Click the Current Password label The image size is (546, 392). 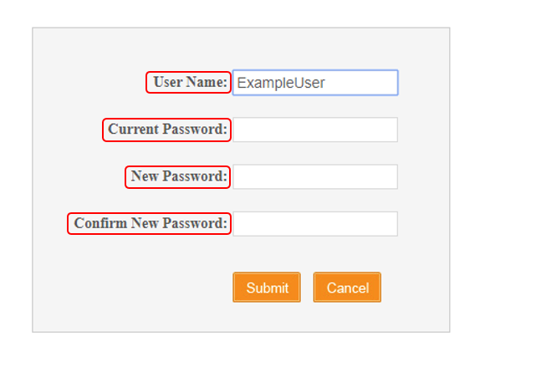(x=167, y=130)
